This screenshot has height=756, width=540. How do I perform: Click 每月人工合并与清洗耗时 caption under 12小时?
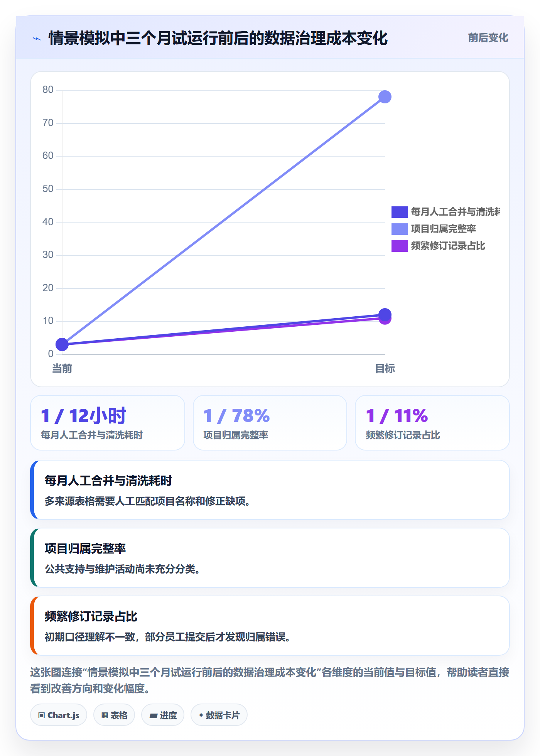coord(92,435)
